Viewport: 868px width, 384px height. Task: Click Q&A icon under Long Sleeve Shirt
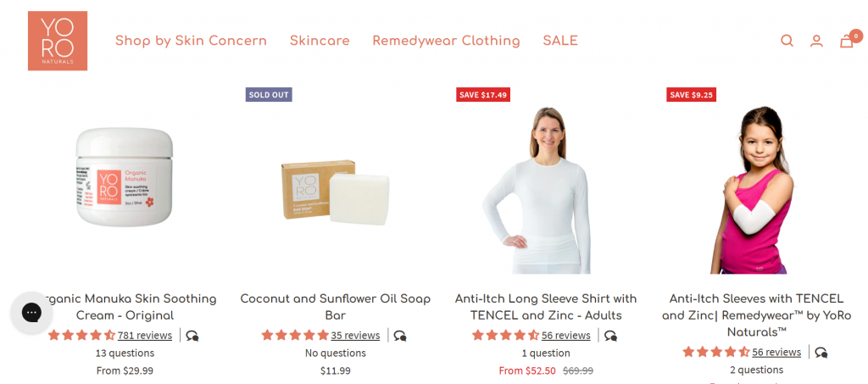(610, 336)
